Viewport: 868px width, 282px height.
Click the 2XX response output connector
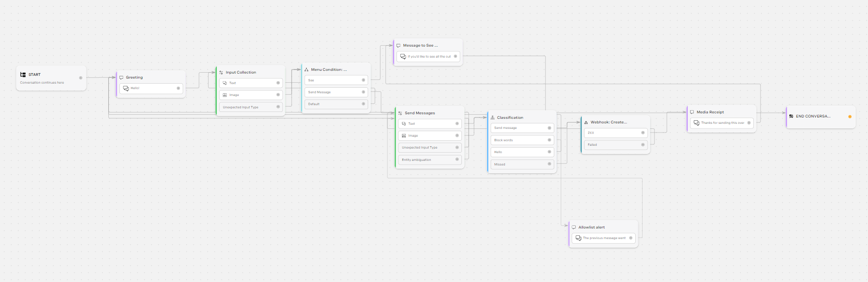tap(643, 133)
